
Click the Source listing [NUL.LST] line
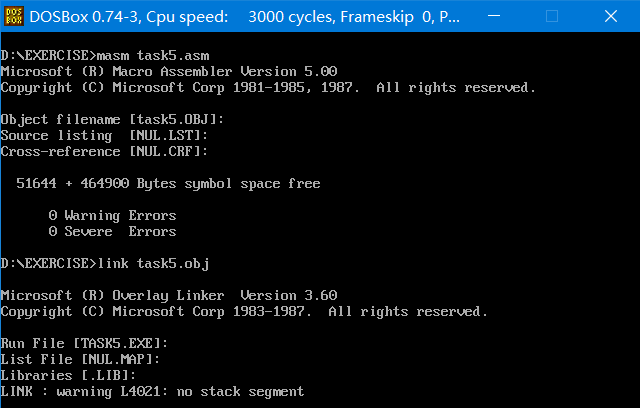pyautogui.click(x=104, y=135)
